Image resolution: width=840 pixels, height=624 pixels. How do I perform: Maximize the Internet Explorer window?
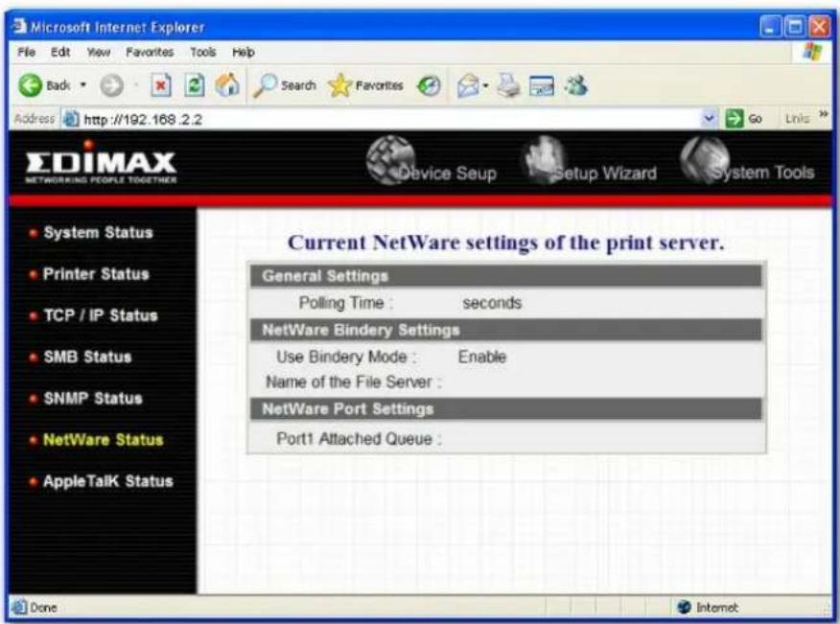pos(795,26)
